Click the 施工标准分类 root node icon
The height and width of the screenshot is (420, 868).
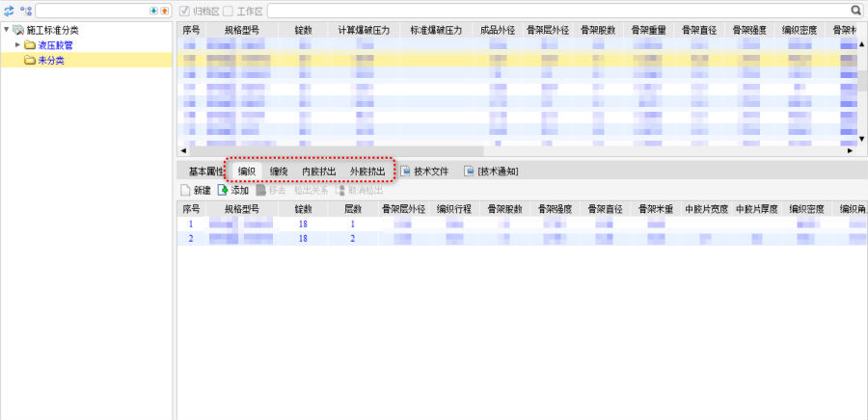[18, 31]
